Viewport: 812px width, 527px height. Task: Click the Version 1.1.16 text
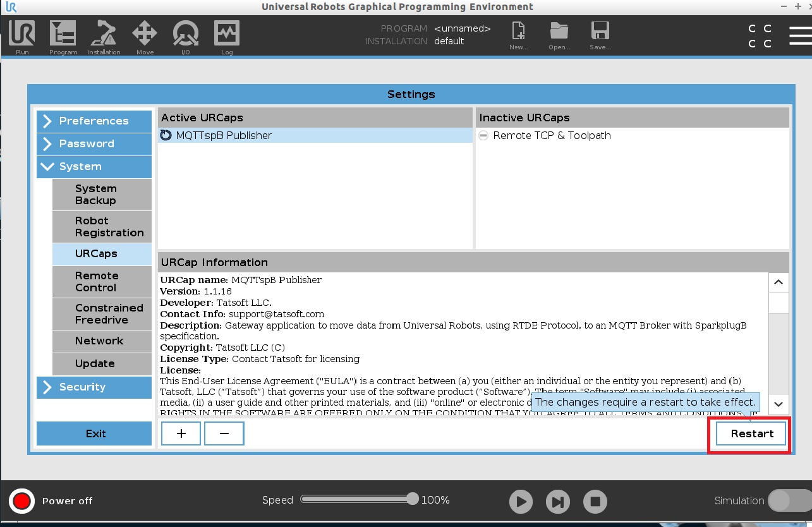coord(196,291)
